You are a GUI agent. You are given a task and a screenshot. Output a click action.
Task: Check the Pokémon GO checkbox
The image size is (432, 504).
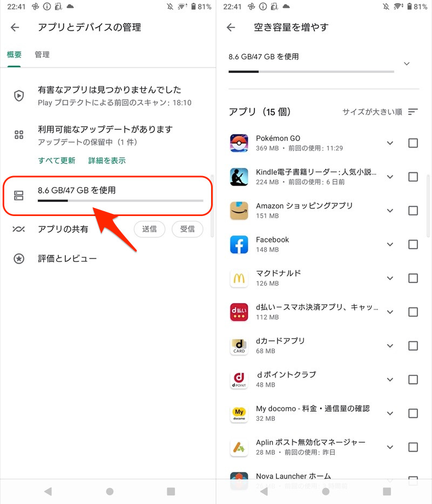tap(413, 143)
